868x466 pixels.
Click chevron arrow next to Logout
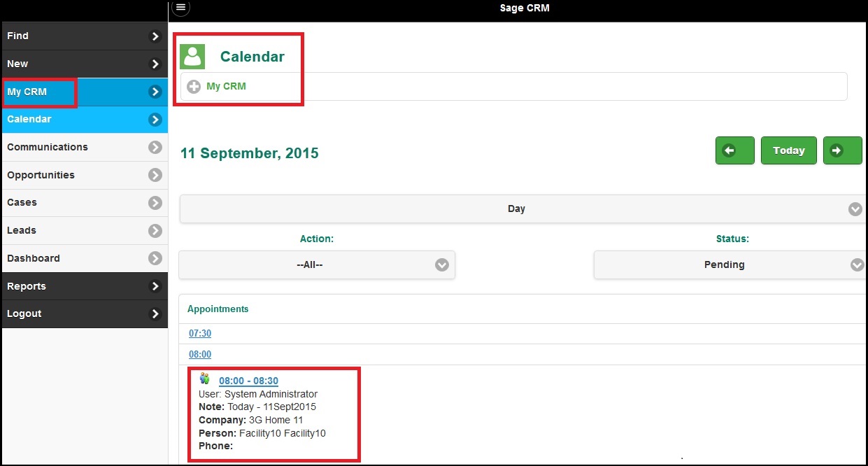coord(155,314)
